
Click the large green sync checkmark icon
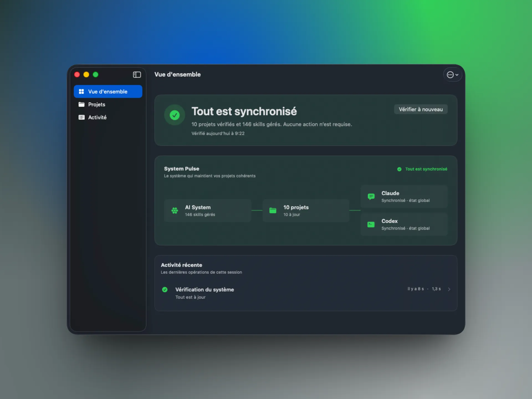[175, 115]
